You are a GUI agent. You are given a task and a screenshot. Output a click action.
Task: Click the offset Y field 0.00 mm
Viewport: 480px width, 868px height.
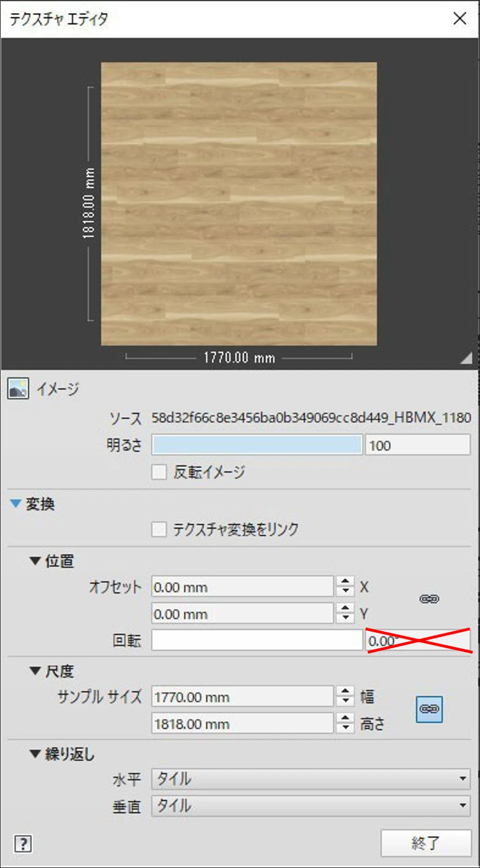coord(242,613)
